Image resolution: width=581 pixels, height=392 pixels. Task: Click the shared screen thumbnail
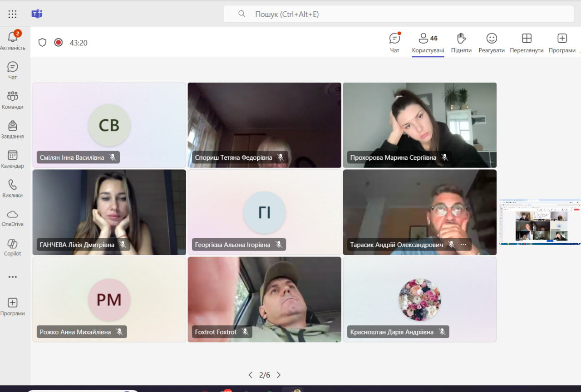(x=540, y=222)
